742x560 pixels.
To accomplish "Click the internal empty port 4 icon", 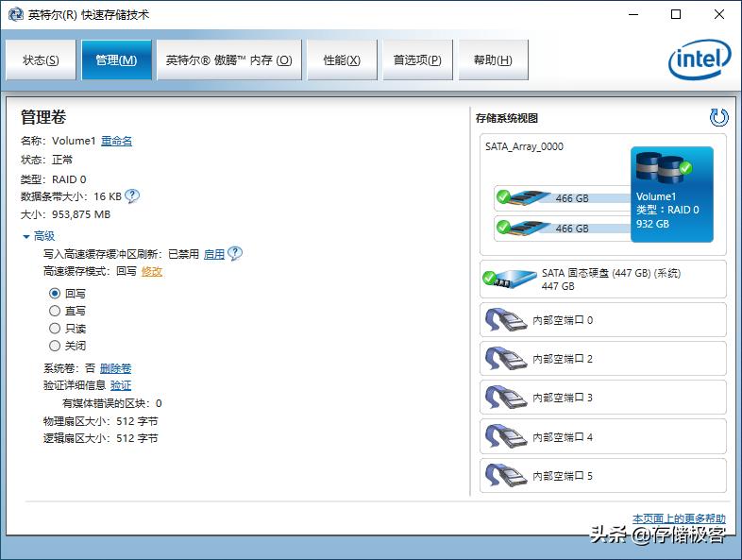I will click(x=506, y=436).
